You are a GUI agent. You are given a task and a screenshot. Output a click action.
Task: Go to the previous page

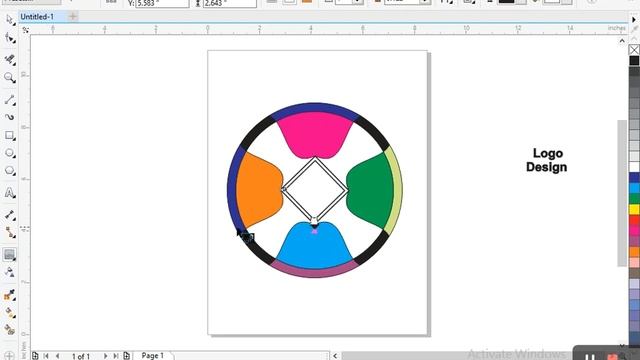58,356
